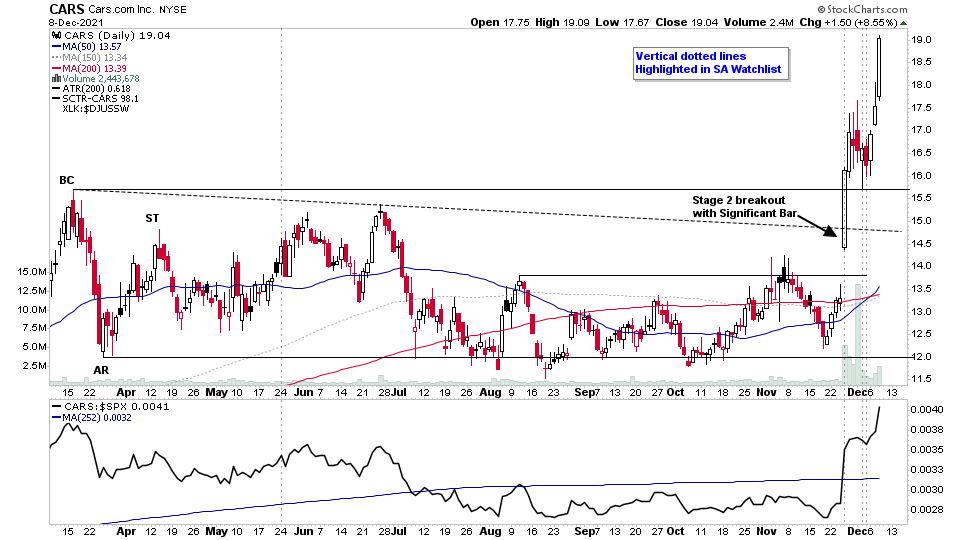
Task: Click the Aug month label on lower ratio panel
Action: [490, 531]
